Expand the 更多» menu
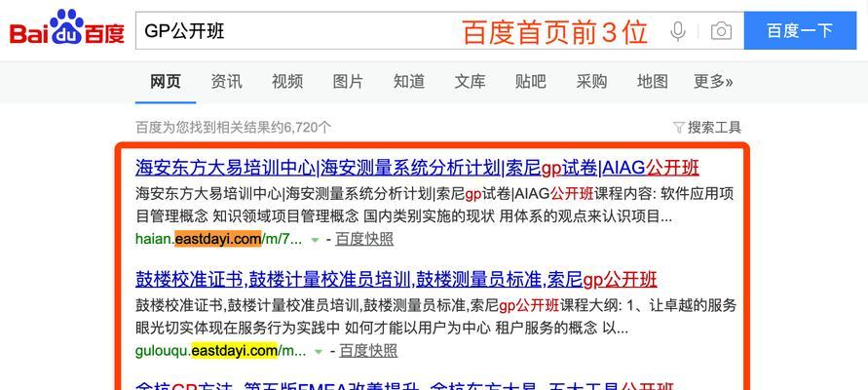Screen dimensions: 868x390 coord(713,82)
